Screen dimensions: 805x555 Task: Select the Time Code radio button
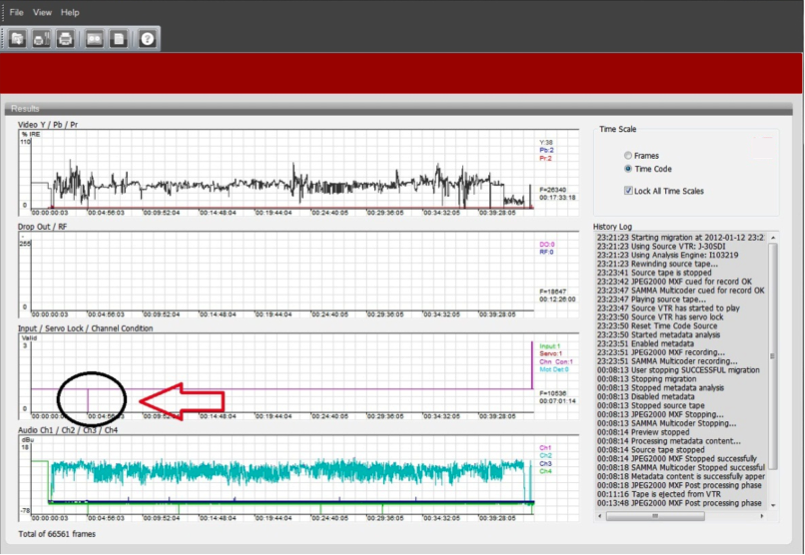point(628,169)
